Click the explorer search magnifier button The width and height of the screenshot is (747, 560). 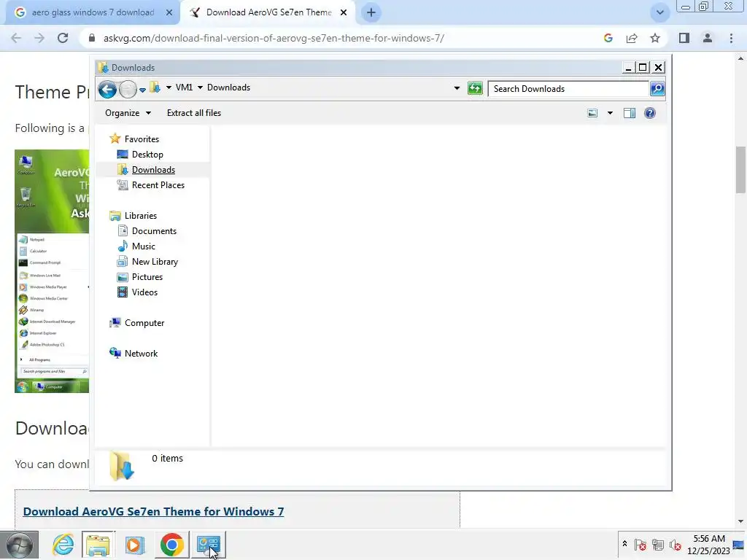[x=657, y=89]
